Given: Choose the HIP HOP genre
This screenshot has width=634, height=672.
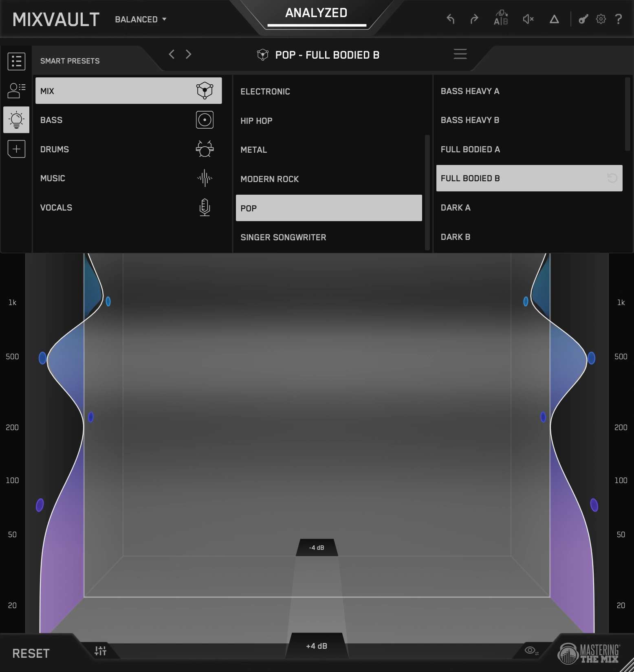Looking at the screenshot, I should pos(329,121).
